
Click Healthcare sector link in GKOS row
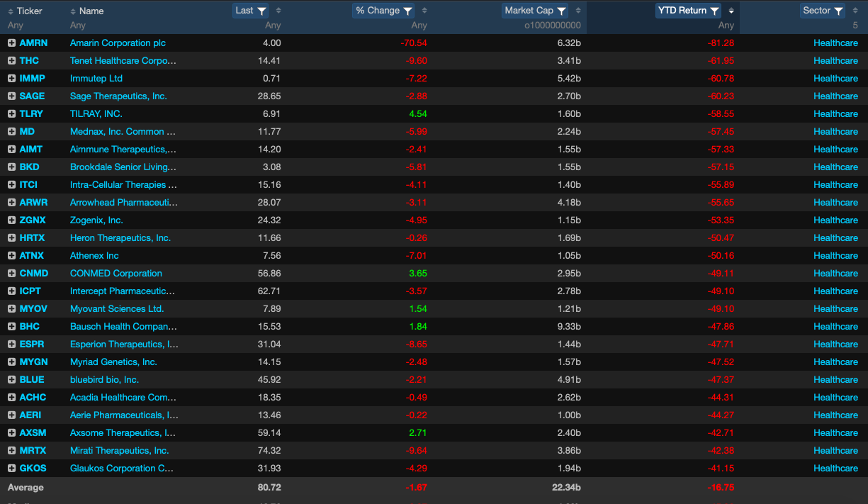pyautogui.click(x=835, y=469)
